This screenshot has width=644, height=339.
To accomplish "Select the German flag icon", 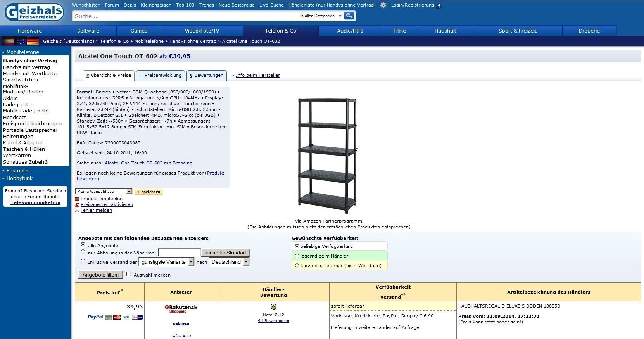I will (x=33, y=41).
